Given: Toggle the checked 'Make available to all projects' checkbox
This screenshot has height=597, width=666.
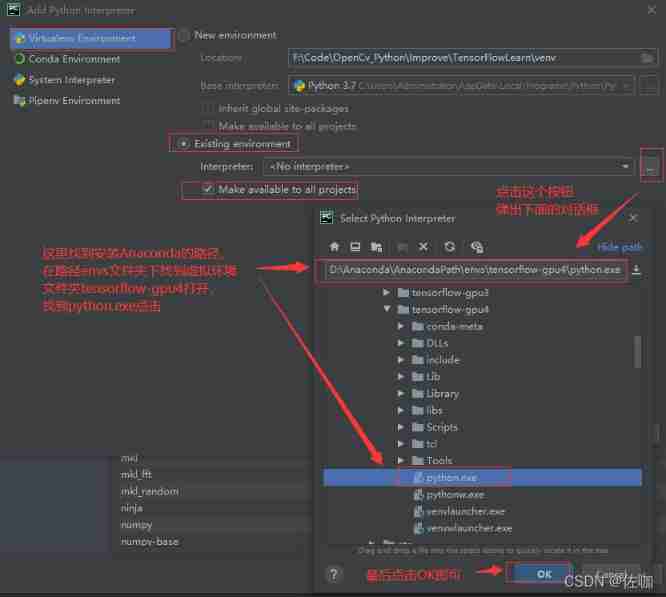Looking at the screenshot, I should tap(208, 189).
